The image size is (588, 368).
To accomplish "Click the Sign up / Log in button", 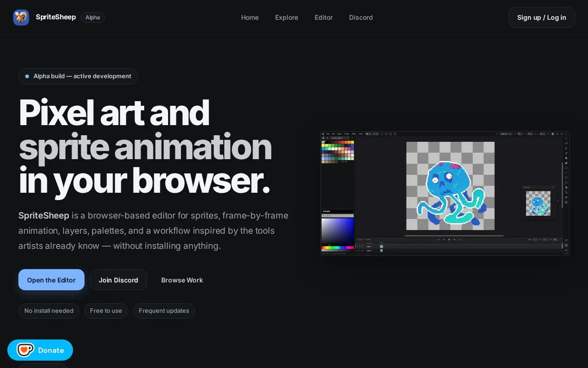I will pos(542,17).
